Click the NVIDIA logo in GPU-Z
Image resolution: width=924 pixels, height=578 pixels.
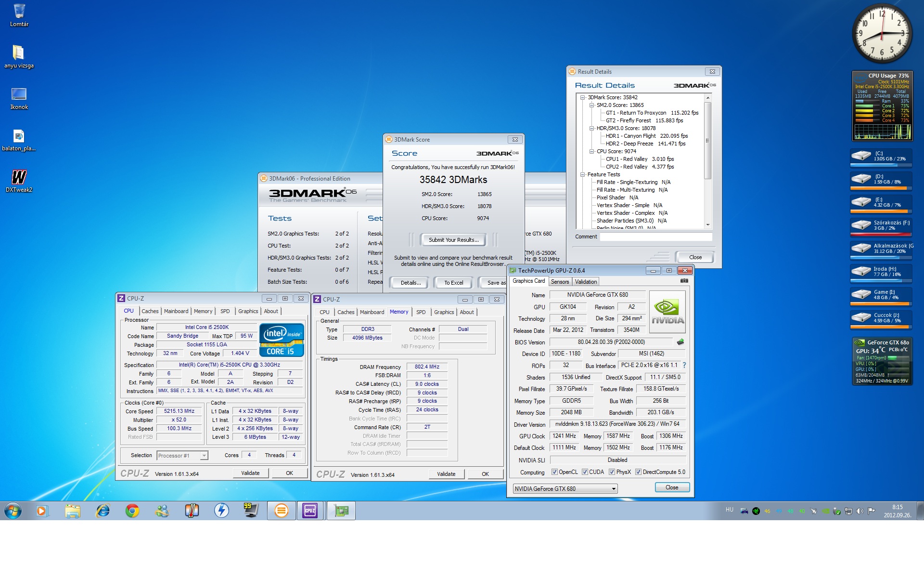point(667,312)
